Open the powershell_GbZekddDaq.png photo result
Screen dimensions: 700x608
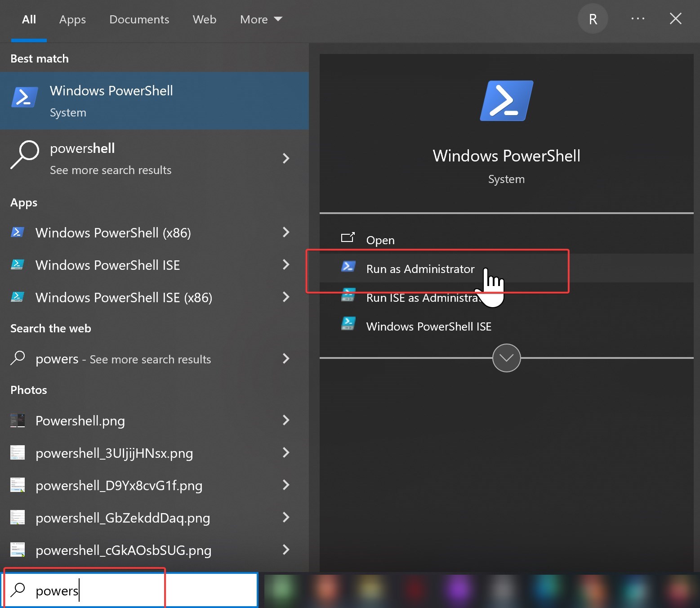coord(122,518)
